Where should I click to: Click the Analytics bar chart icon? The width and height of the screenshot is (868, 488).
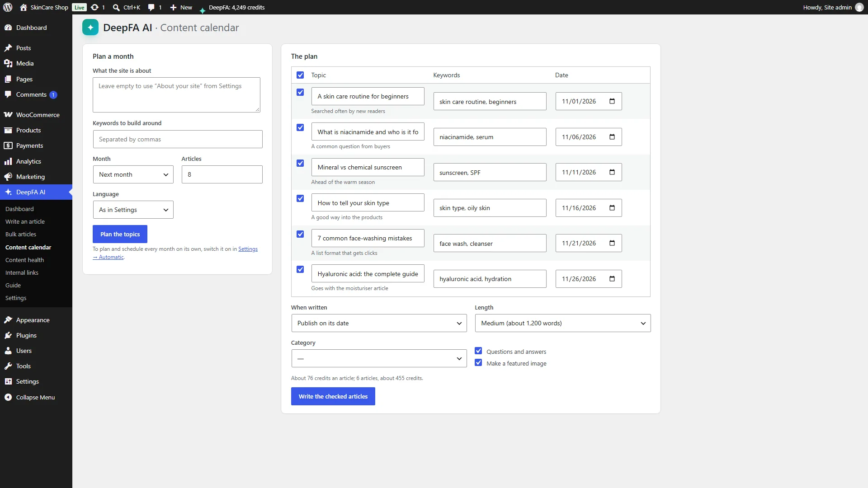coord(8,161)
